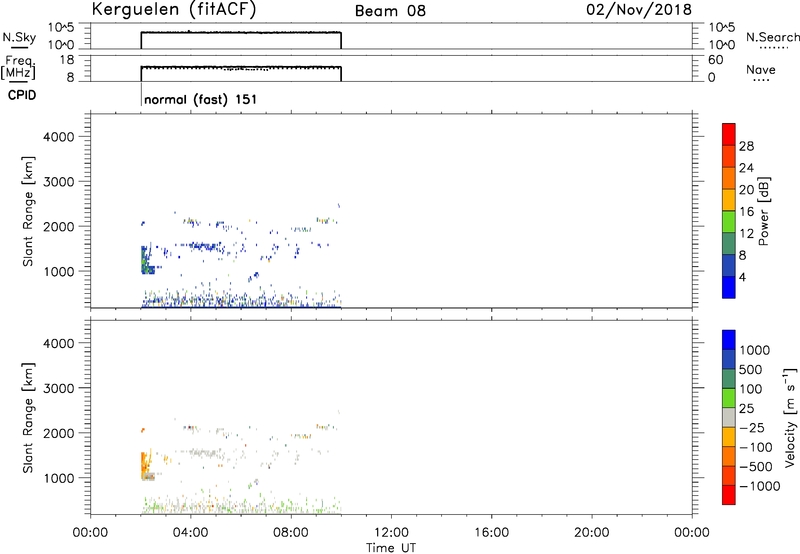Click the green echo cluster in power panel near 02:00
The image size is (800, 554).
(x=145, y=261)
